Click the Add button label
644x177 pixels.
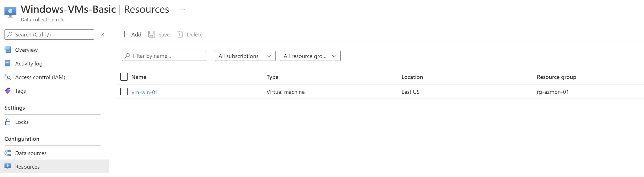pos(136,35)
